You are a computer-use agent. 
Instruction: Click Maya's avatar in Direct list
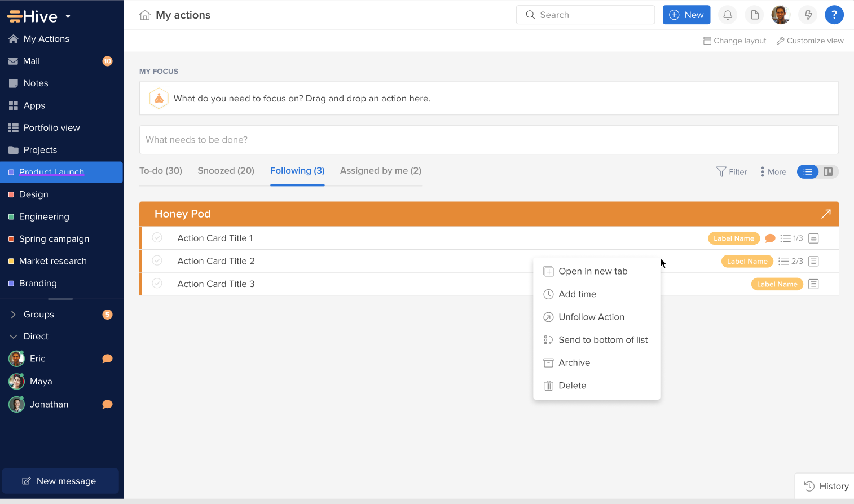(16, 382)
